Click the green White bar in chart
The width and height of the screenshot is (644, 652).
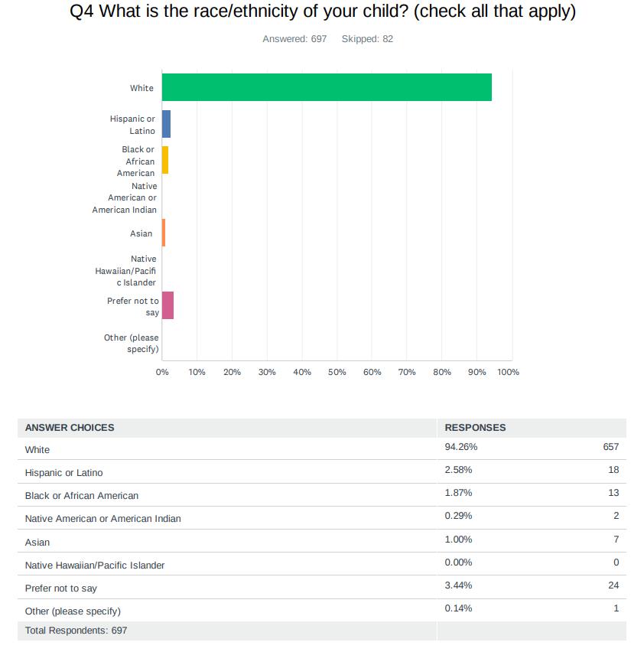click(327, 87)
